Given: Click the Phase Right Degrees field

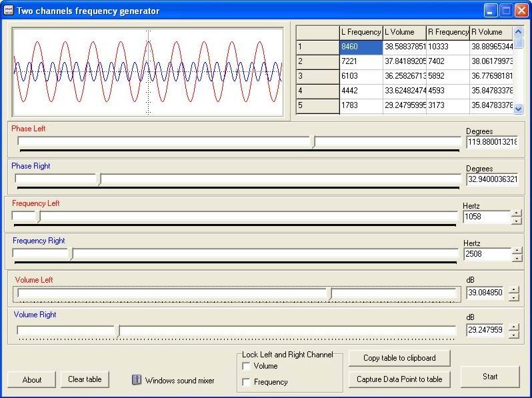Looking at the screenshot, I should [492, 179].
